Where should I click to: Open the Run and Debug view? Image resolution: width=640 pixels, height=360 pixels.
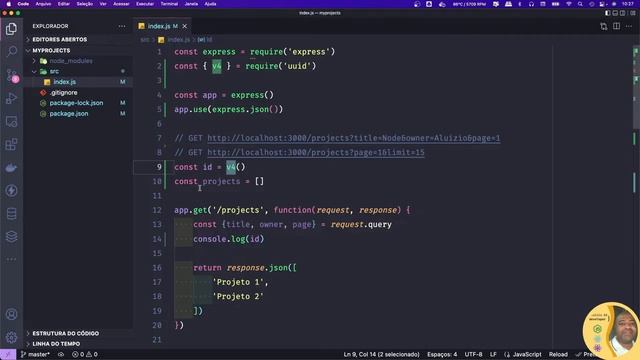(11, 98)
